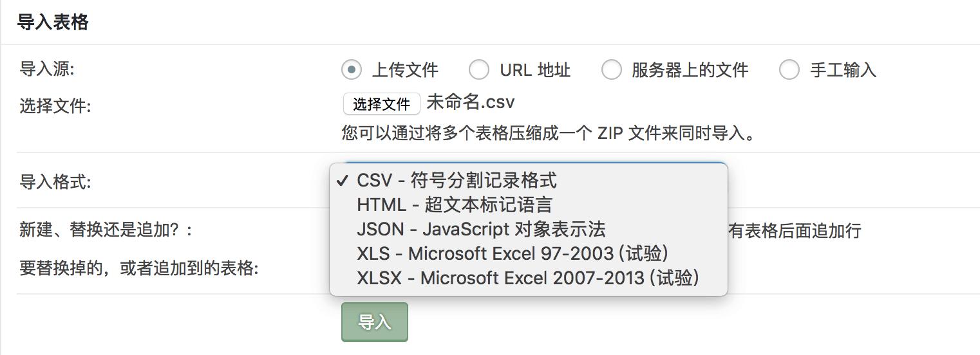Click the 新建、替换还是追加 label
Screen dimensions: 980x355
(106, 230)
